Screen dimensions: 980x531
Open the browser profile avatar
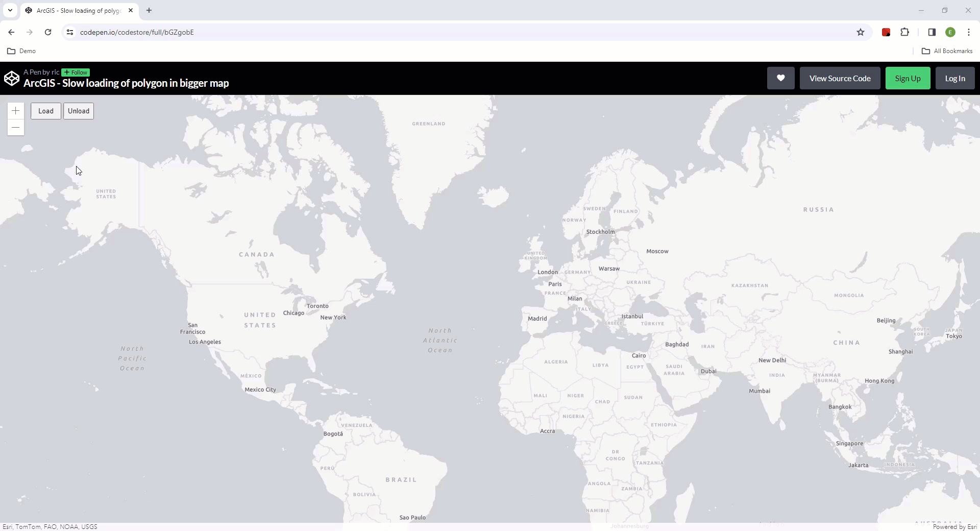[951, 32]
